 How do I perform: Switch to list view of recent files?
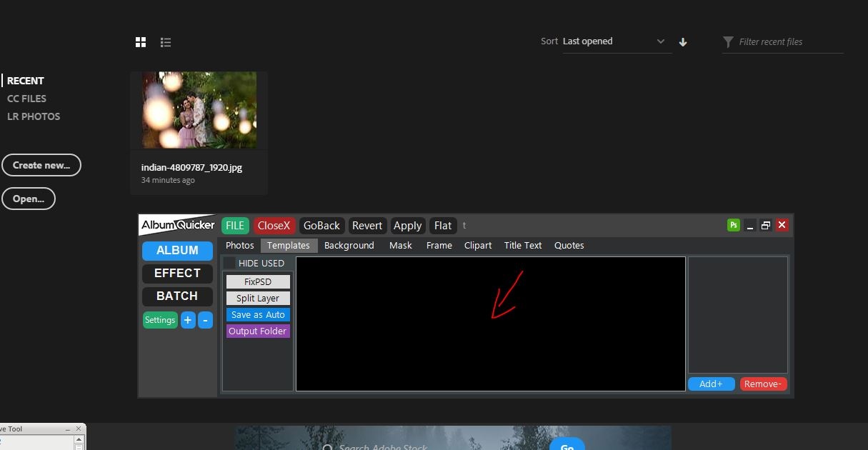pos(166,42)
